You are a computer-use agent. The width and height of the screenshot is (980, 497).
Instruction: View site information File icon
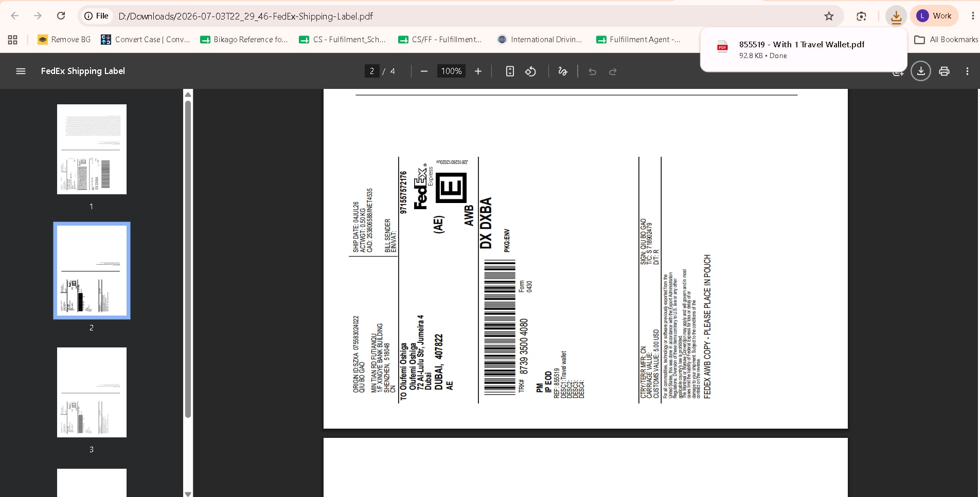[97, 16]
